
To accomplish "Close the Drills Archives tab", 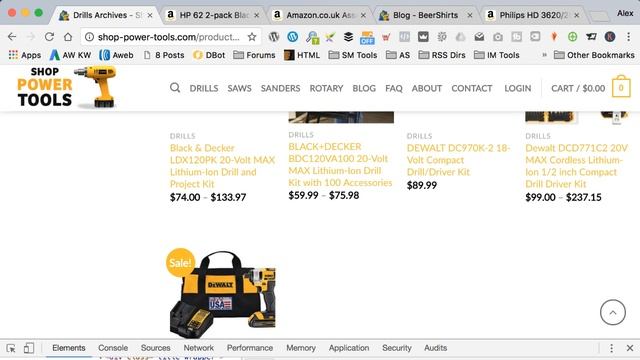I will click(150, 15).
